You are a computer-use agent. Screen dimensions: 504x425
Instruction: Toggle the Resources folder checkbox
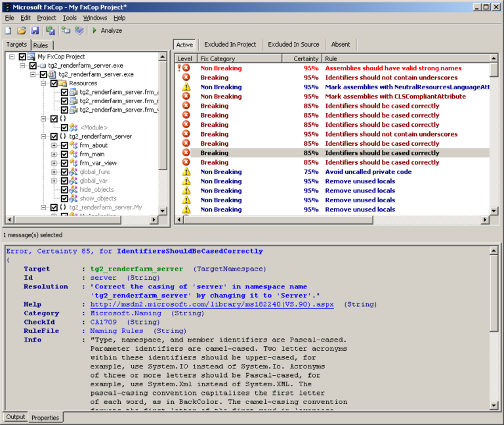(54, 83)
